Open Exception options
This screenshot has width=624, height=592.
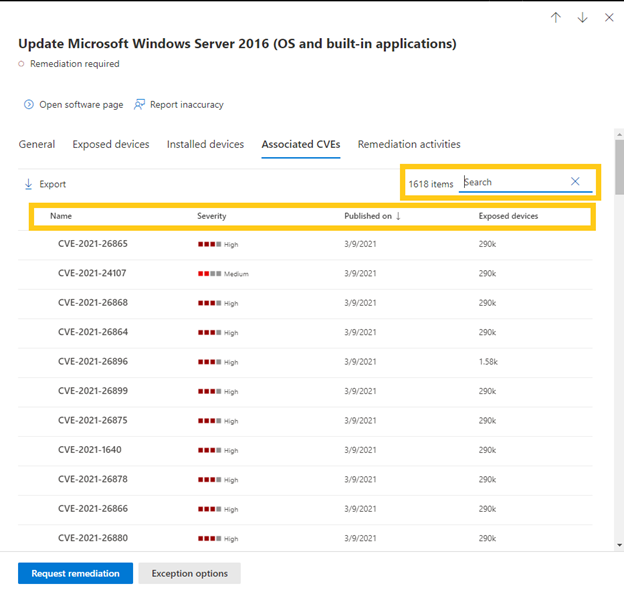click(x=189, y=573)
